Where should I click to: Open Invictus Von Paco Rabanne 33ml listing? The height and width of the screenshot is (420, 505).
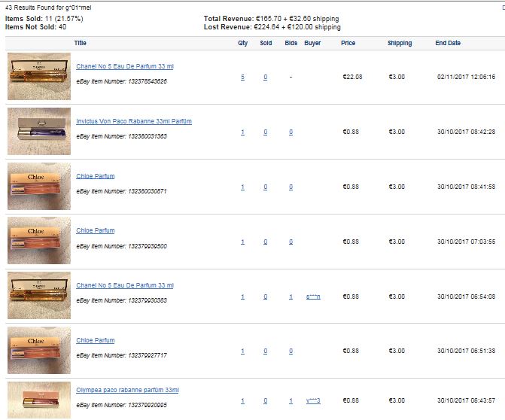(x=134, y=121)
